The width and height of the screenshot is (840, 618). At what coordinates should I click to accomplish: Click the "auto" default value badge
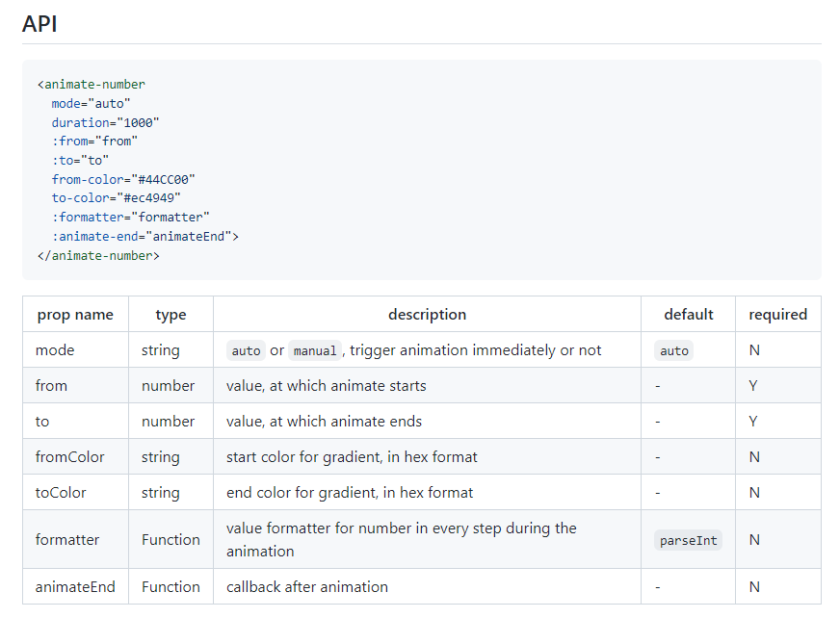coord(674,351)
